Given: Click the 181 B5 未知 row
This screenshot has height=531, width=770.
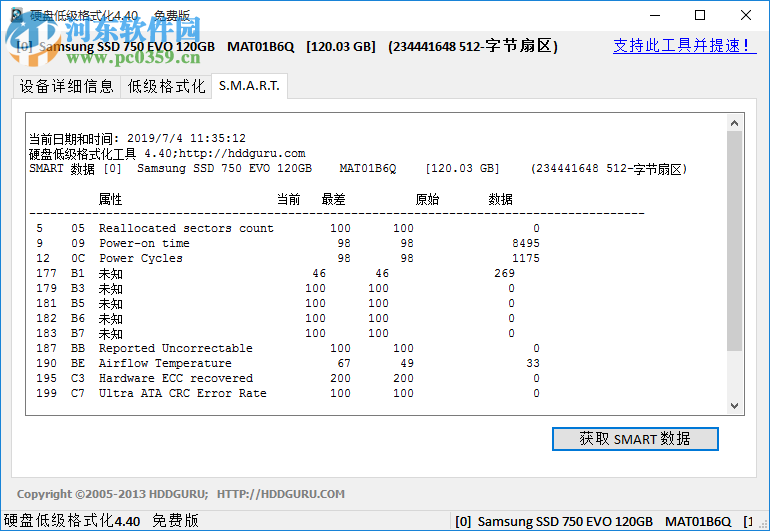Looking at the screenshot, I should pos(275,304).
